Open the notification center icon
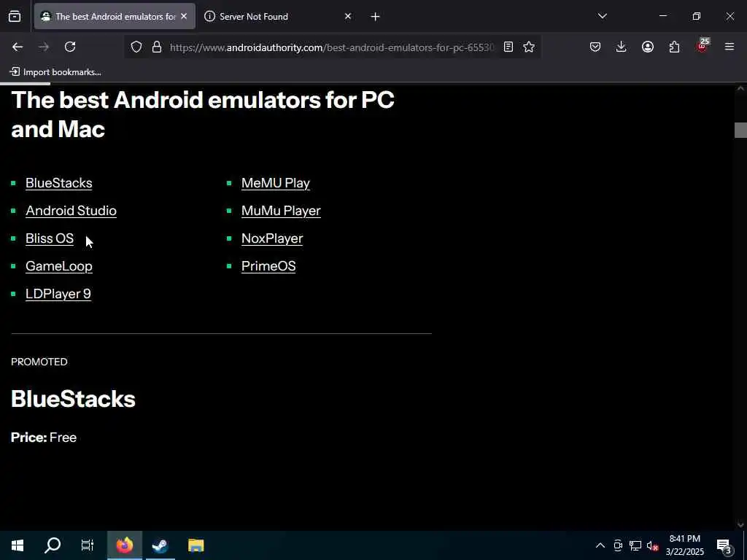The image size is (747, 560). coord(724,545)
